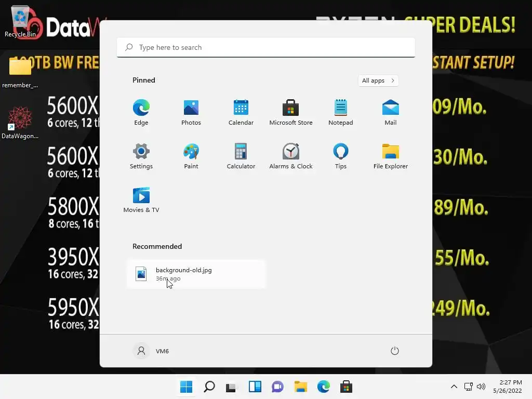
Task: Select the remember_ folder on desktop
Action: (20, 73)
